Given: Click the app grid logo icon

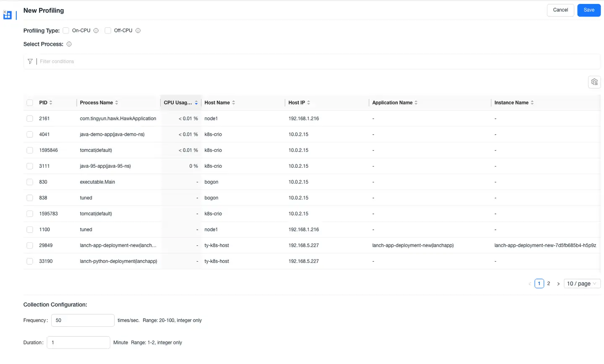Looking at the screenshot, I should pyautogui.click(x=7, y=15).
